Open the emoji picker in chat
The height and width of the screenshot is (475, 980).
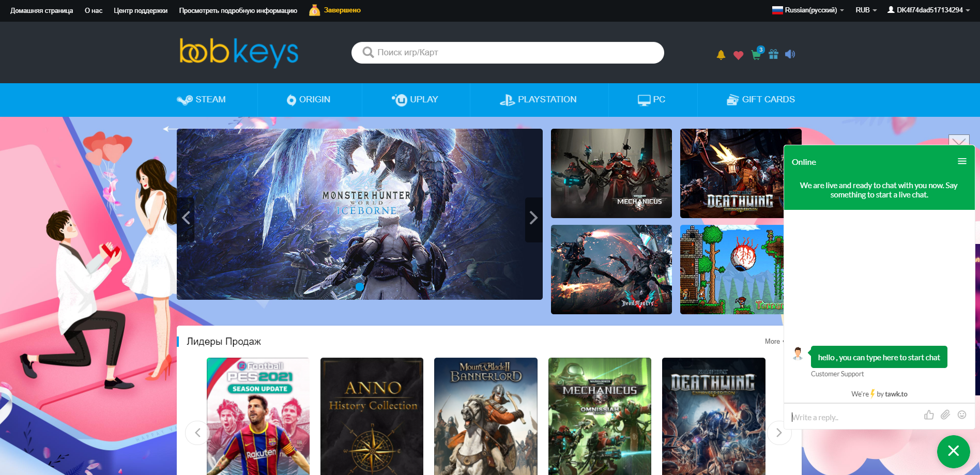pyautogui.click(x=962, y=415)
